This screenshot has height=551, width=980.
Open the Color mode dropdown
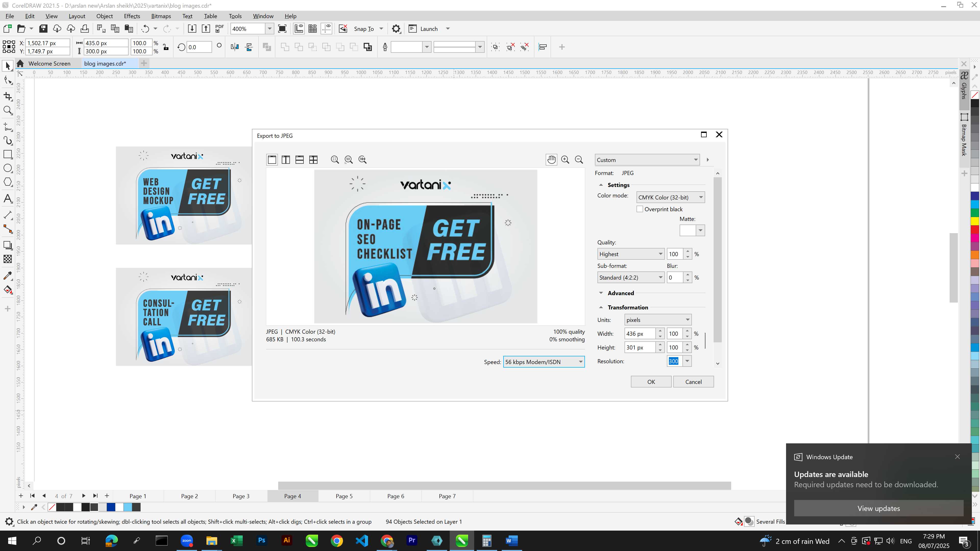(670, 197)
